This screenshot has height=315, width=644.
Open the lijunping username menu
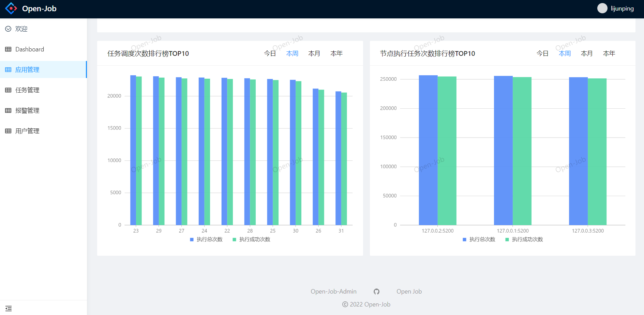(x=622, y=9)
